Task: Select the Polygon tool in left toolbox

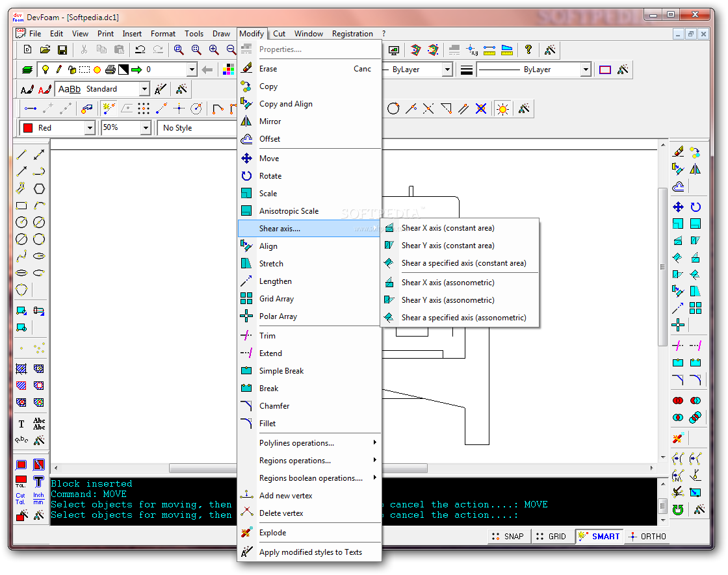Action: tap(39, 188)
